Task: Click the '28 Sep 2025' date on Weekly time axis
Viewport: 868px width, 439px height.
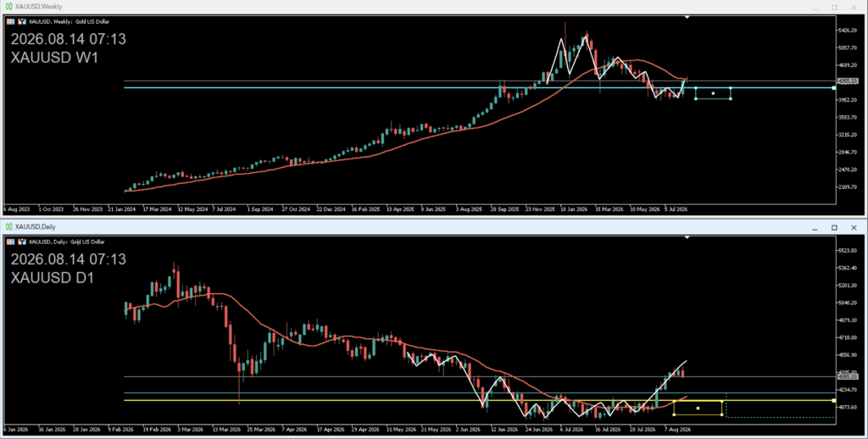Action: [x=505, y=210]
